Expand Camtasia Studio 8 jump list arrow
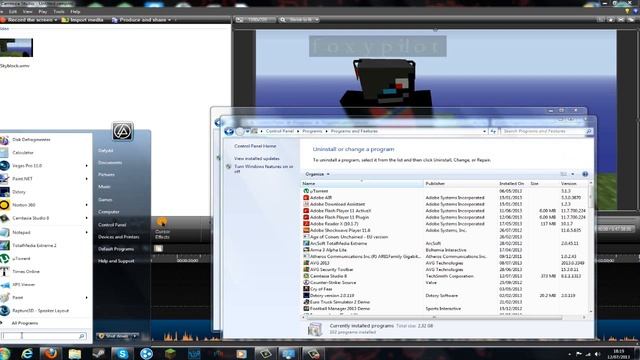The width and height of the screenshot is (640, 360). click(87, 218)
